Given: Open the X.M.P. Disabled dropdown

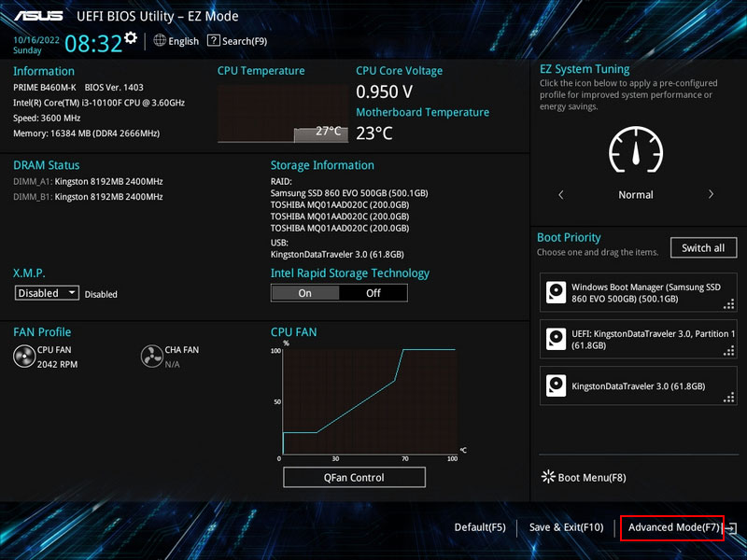Looking at the screenshot, I should pos(47,293).
